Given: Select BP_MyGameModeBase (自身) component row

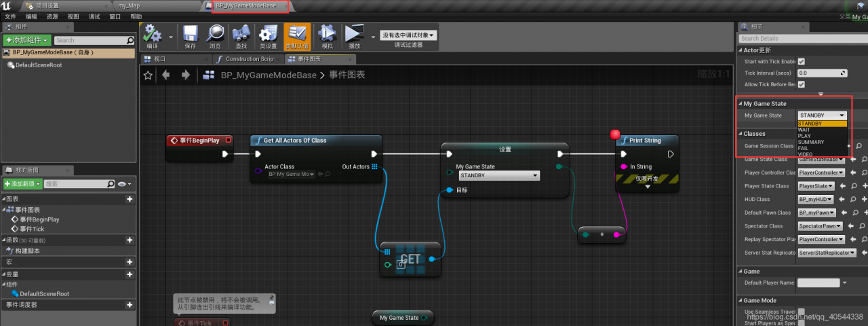Looking at the screenshot, I should [x=68, y=52].
